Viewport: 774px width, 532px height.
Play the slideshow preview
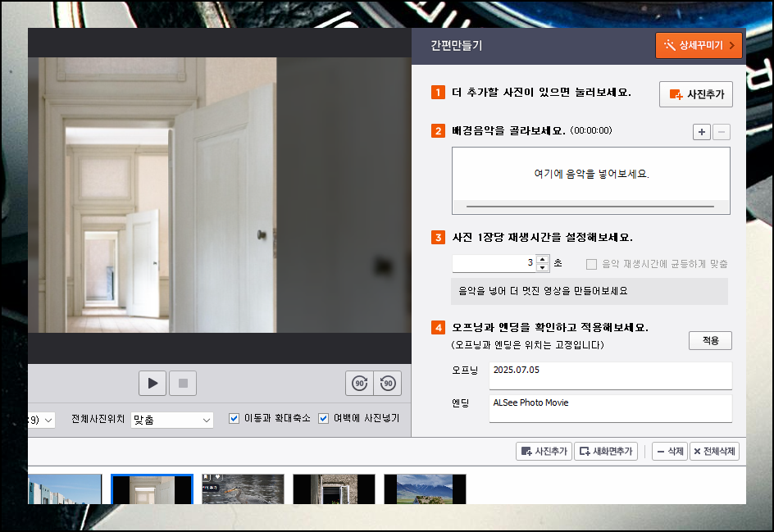pyautogui.click(x=153, y=383)
